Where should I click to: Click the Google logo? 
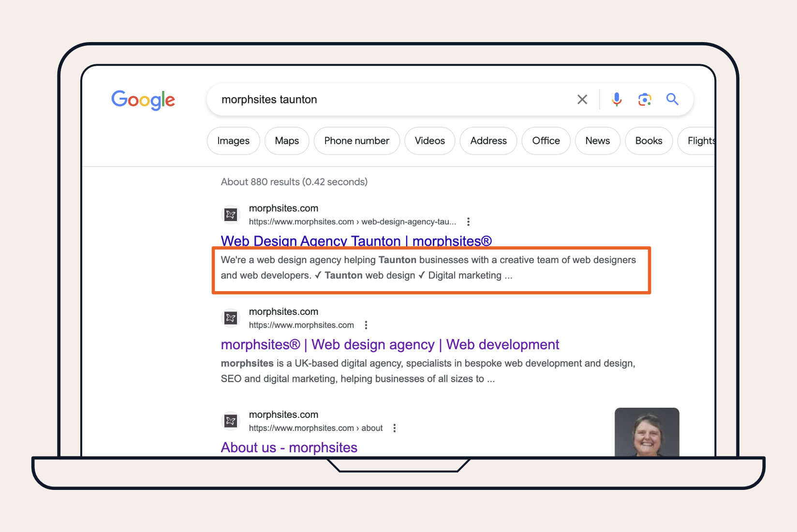click(x=143, y=100)
